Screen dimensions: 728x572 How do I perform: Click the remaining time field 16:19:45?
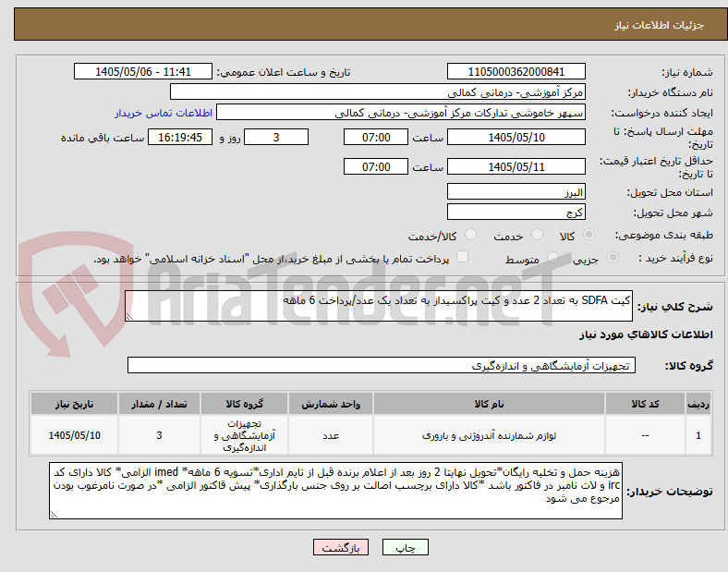[180, 137]
